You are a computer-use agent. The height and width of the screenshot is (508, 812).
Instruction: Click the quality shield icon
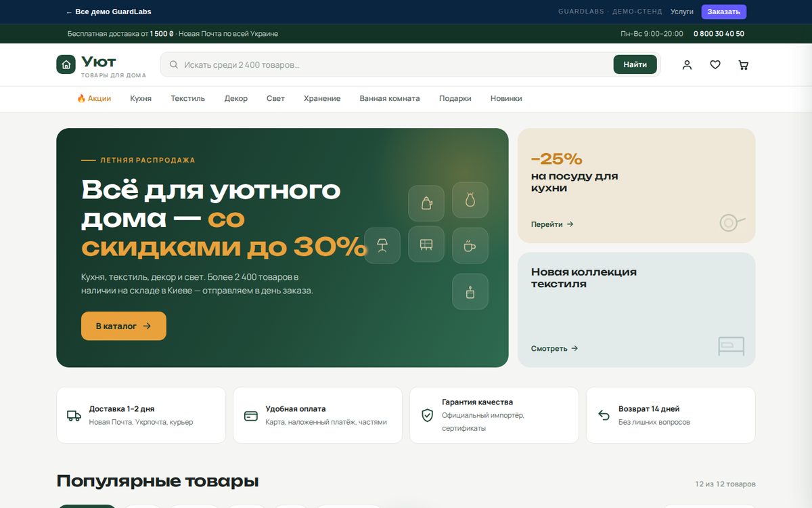click(427, 415)
